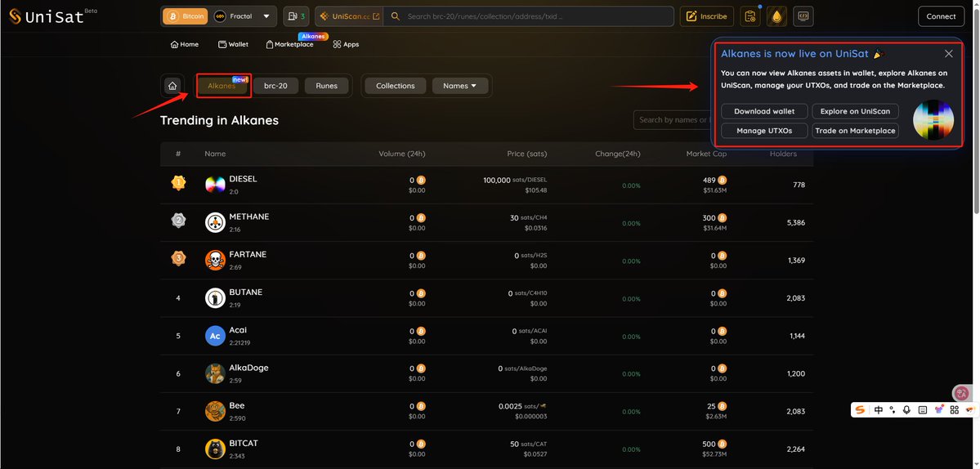
Task: Expand the network selector dropdown arrow
Action: click(267, 16)
